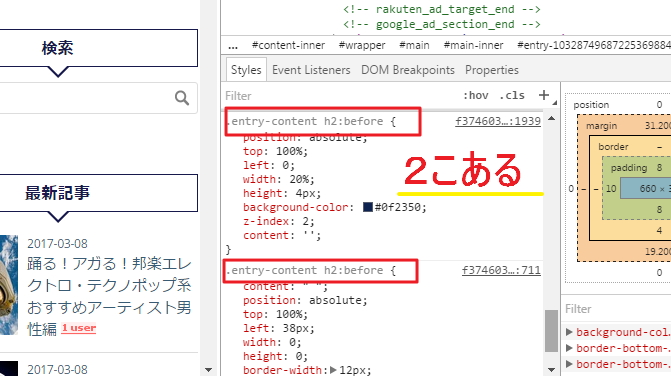Image resolution: width=671 pixels, height=376 pixels.
Task: Open source link f374603…:711
Action: 501,270
